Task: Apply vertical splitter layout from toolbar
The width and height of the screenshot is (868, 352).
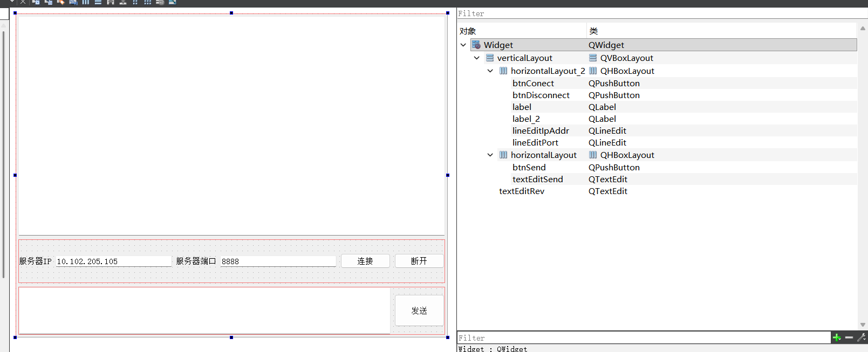Action: coord(123,2)
